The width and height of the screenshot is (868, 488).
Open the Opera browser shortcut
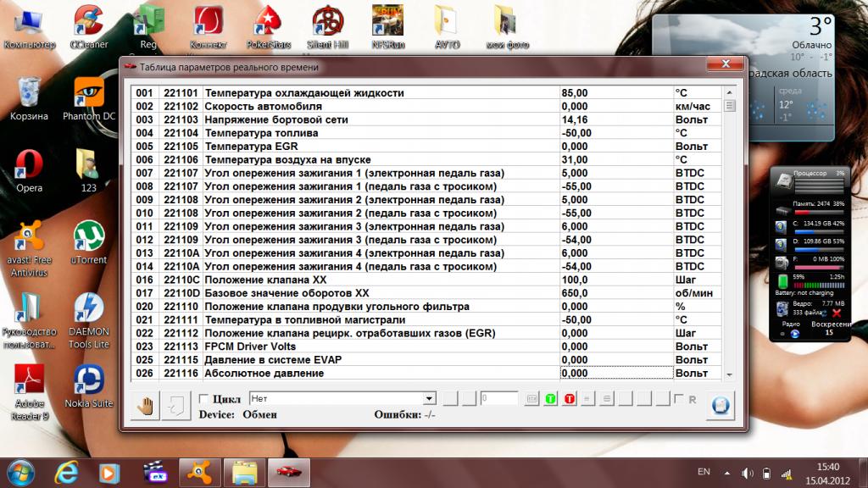click(x=29, y=169)
